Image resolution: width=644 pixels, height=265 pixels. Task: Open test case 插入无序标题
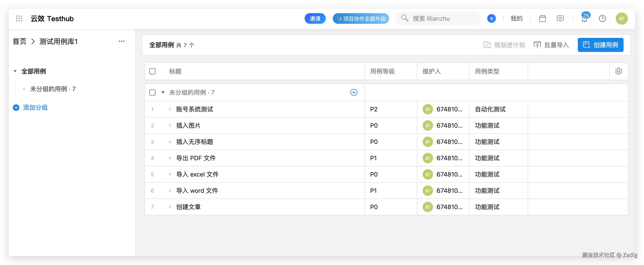[x=194, y=142]
